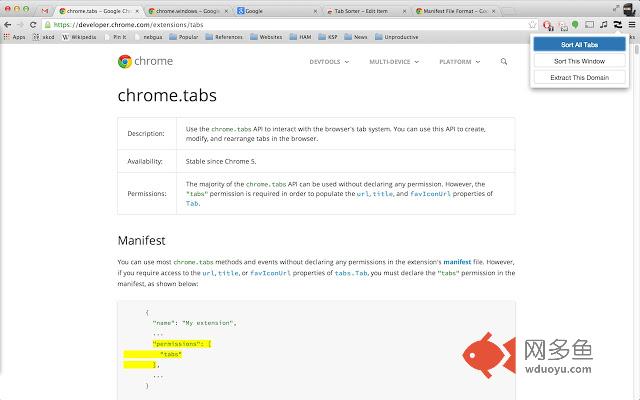Open the Chrome hamburger menu
Image resolution: width=640 pixels, height=400 pixels.
click(631, 23)
